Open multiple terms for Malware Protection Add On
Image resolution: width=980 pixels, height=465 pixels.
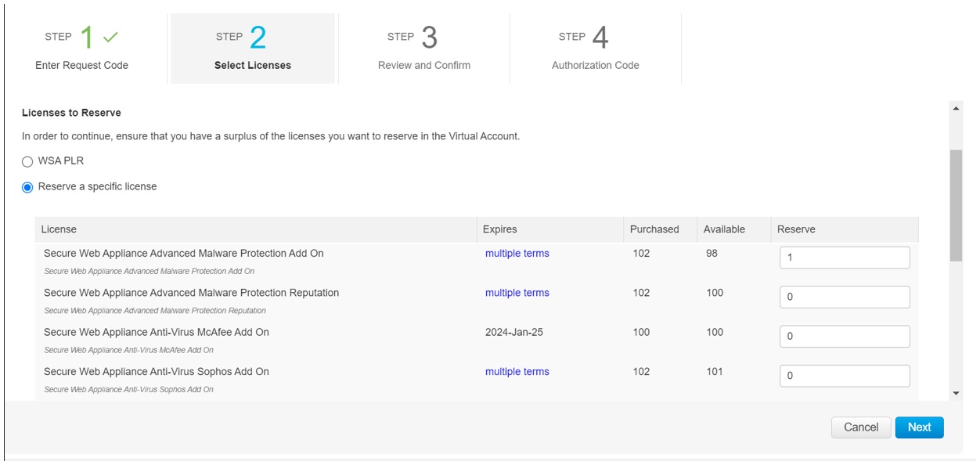[517, 253]
